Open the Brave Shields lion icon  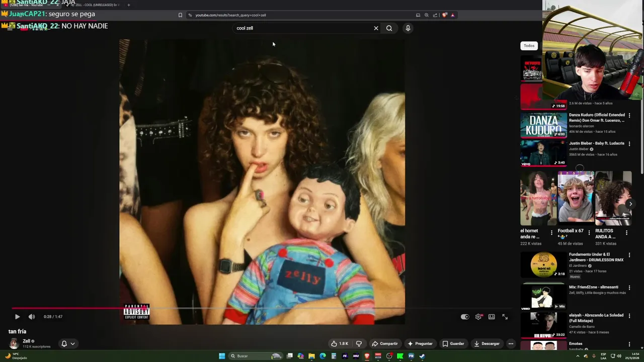[x=444, y=15]
